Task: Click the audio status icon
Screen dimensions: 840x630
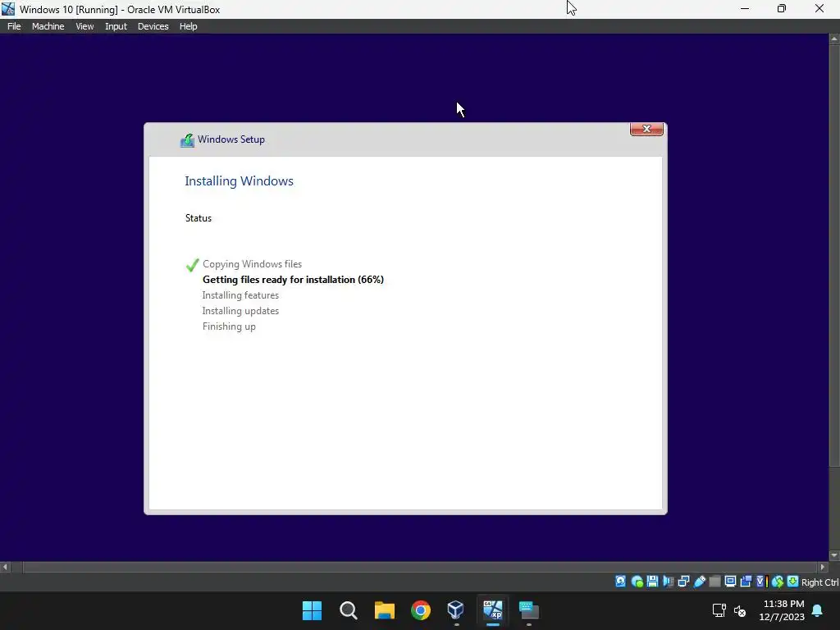Action: click(x=668, y=582)
